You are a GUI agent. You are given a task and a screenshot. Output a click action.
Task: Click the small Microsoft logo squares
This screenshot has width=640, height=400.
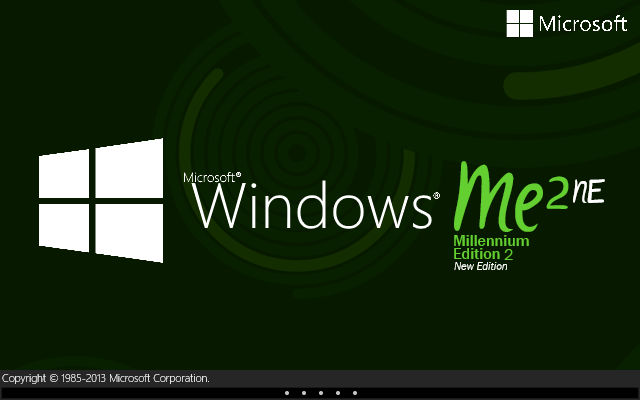tap(520, 24)
